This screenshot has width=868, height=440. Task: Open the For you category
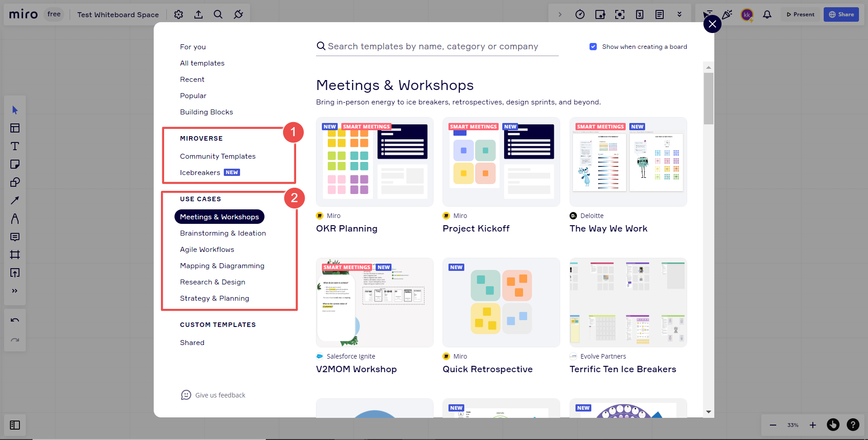tap(193, 47)
